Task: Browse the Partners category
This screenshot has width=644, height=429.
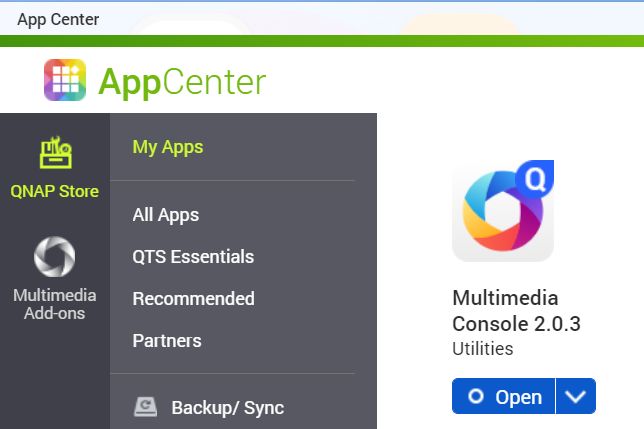Action: (x=167, y=341)
